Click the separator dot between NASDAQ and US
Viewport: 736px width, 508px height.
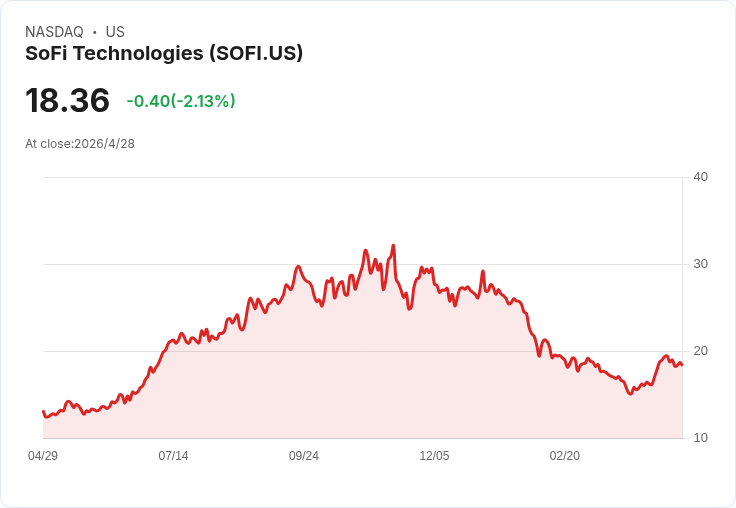pos(95,32)
